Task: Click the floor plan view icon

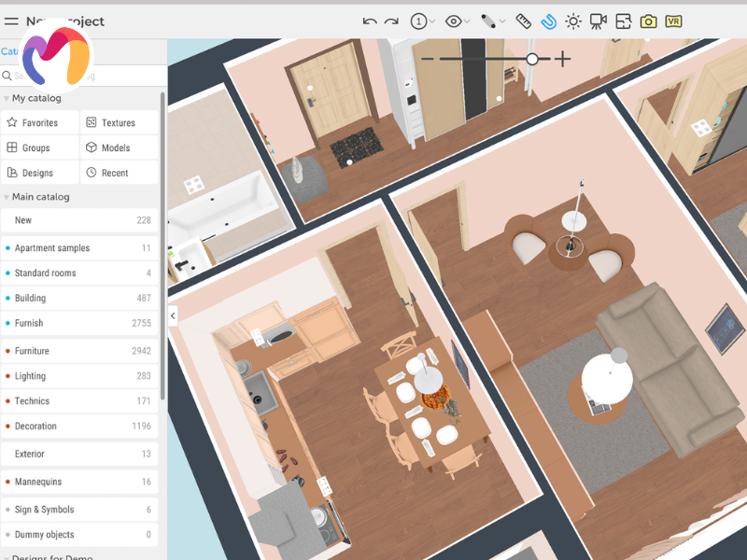Action: 623,21
